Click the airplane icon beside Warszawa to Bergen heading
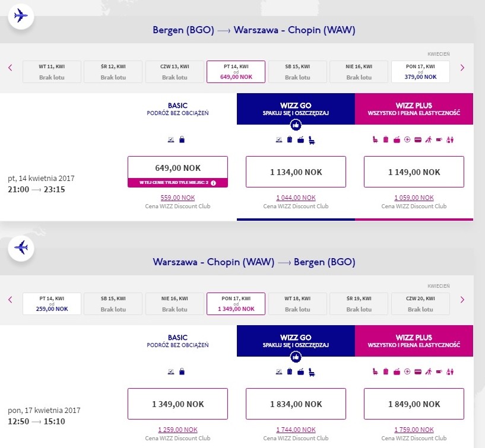Viewport: 485px width, 448px height. tap(21, 248)
